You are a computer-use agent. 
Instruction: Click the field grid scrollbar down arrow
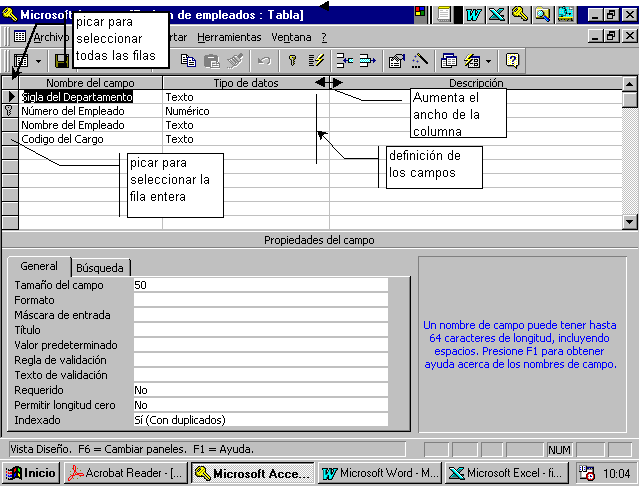point(630,222)
